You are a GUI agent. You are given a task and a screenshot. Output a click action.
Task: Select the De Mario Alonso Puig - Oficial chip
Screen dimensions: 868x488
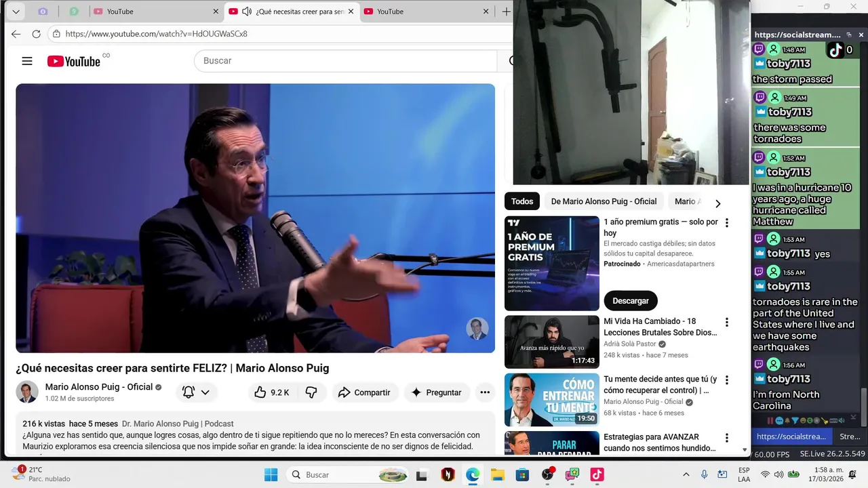[x=604, y=201]
